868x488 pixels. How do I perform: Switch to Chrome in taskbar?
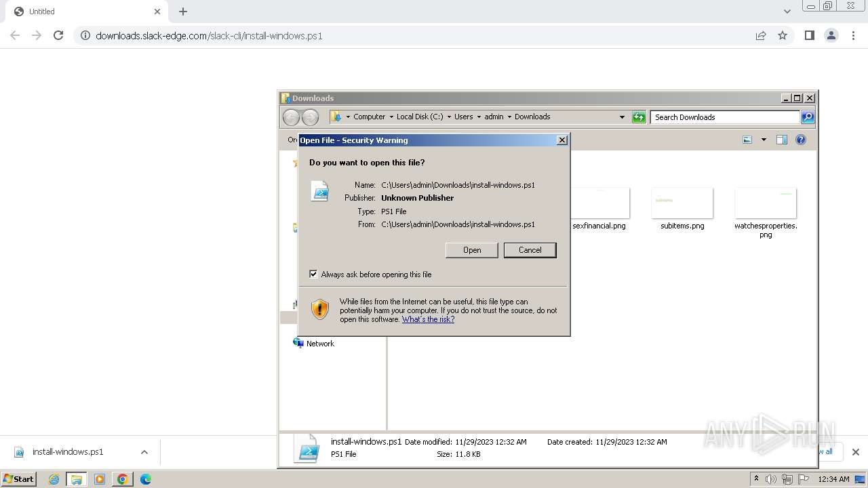(x=123, y=479)
